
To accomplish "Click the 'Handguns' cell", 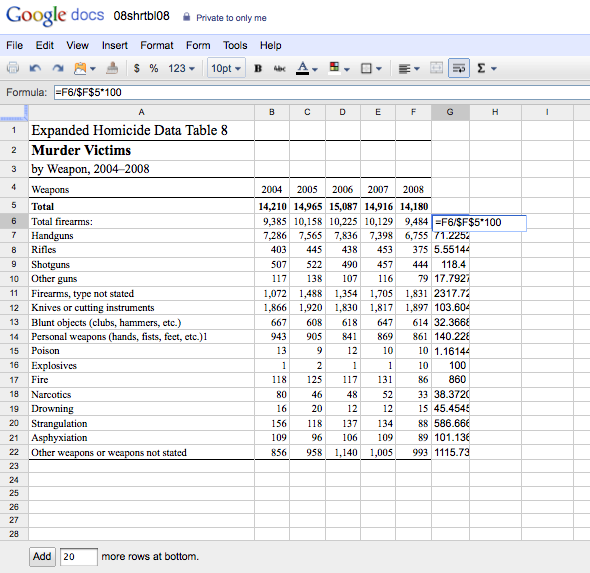I will (141, 236).
